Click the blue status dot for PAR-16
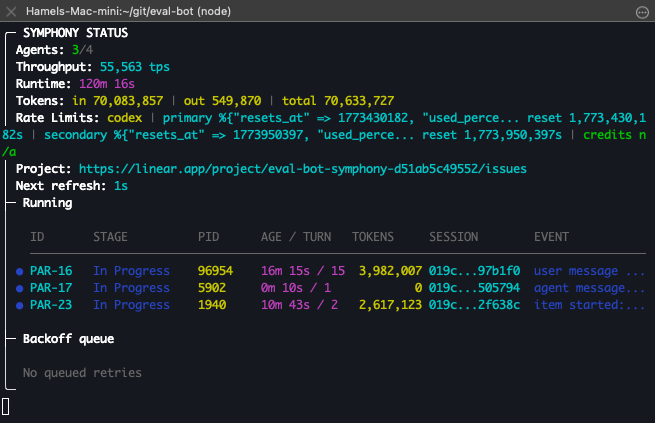This screenshot has height=423, width=655. [19, 271]
